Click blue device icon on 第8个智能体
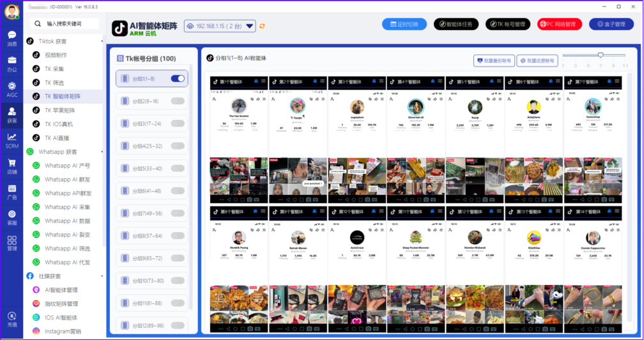 (x=256, y=212)
